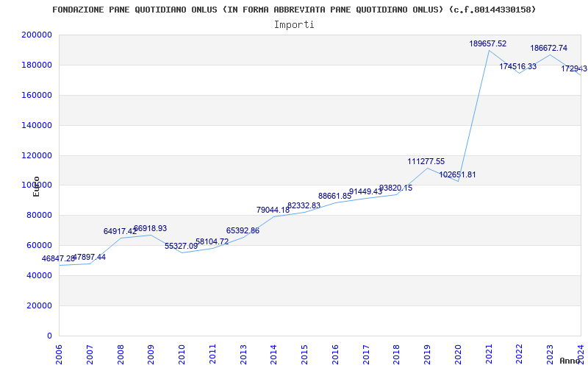
Task: Select the 102651.81 data label
Action: coord(457,174)
